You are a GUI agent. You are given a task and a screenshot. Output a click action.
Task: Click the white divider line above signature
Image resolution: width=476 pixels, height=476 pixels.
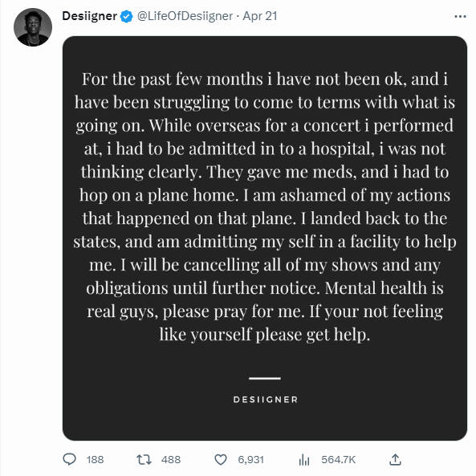pos(265,378)
